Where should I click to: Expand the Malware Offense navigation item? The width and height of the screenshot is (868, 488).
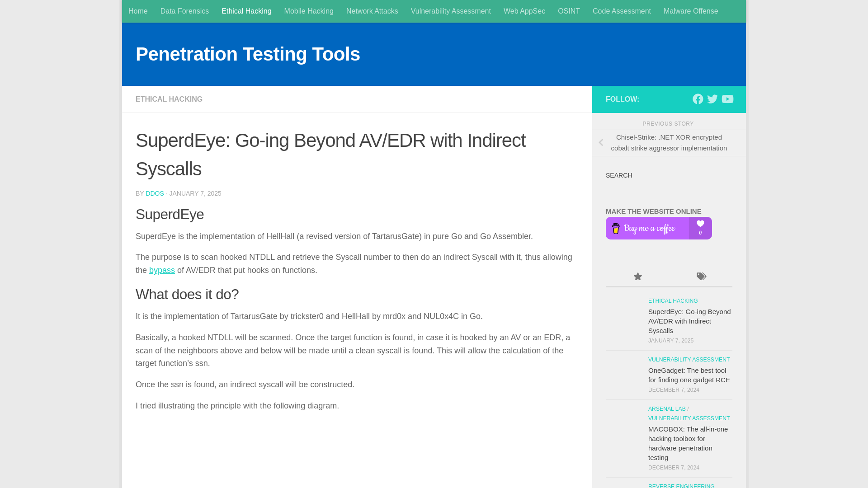pyautogui.click(x=691, y=11)
